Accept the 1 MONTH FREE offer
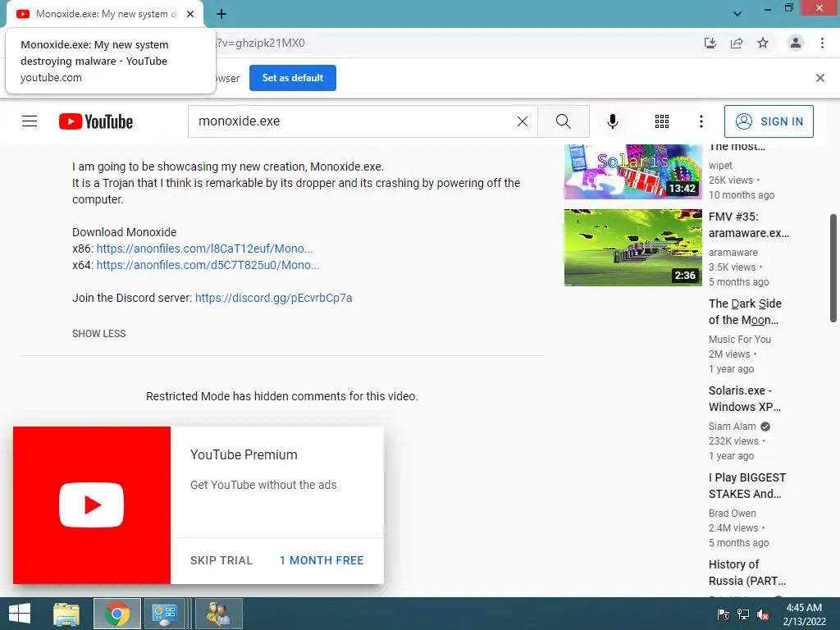The height and width of the screenshot is (630, 840). (322, 560)
